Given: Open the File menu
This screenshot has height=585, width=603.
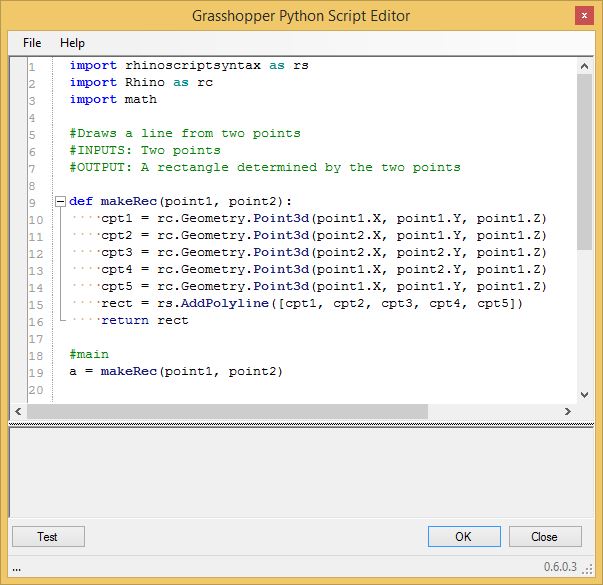Looking at the screenshot, I should (32, 43).
